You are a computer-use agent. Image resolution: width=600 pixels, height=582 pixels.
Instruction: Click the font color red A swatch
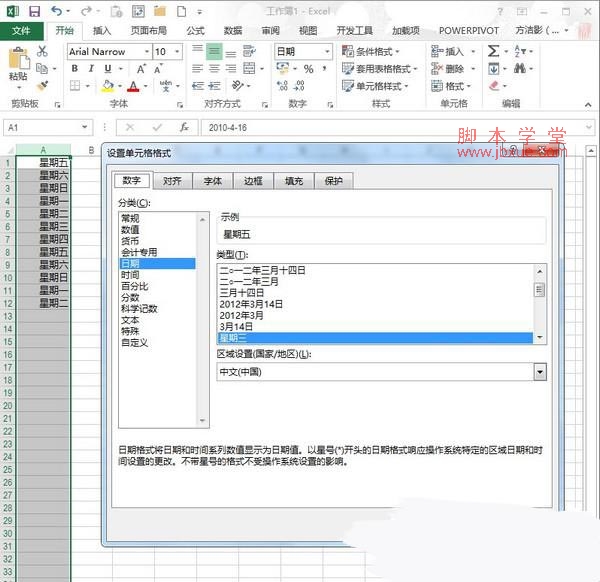tap(133, 86)
